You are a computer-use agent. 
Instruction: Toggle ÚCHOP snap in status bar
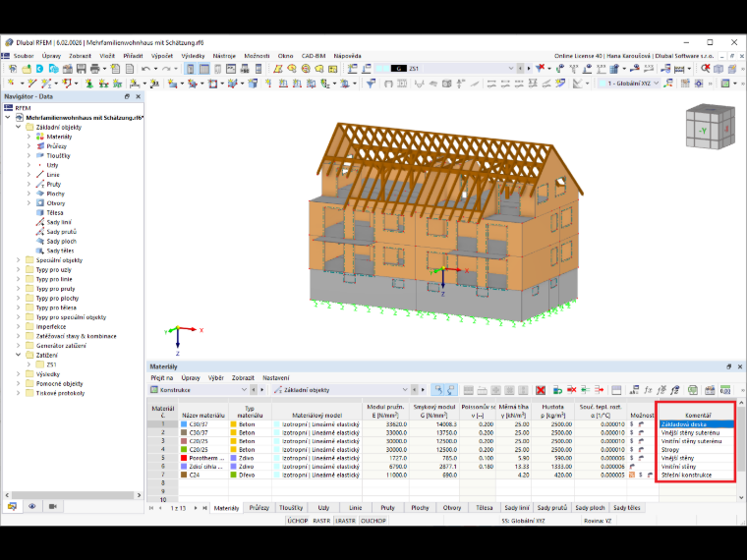click(x=298, y=521)
